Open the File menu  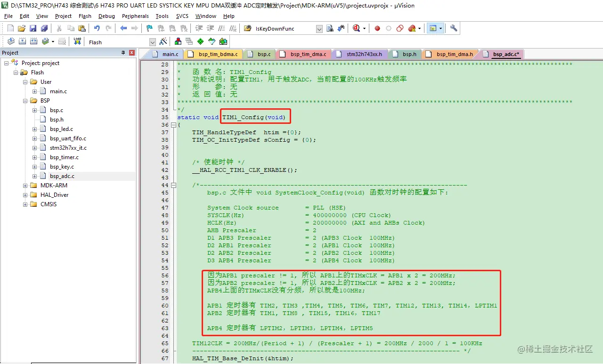8,16
